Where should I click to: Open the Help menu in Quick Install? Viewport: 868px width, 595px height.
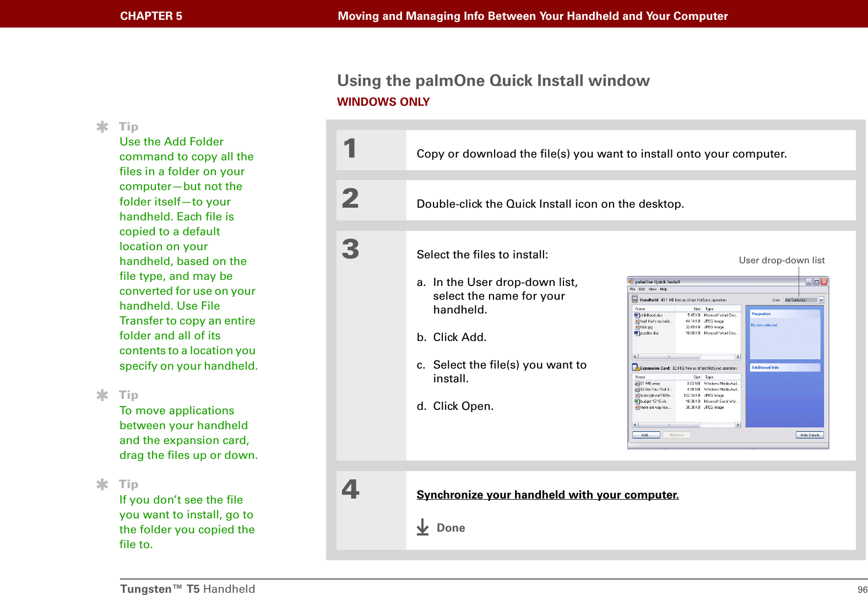point(664,289)
